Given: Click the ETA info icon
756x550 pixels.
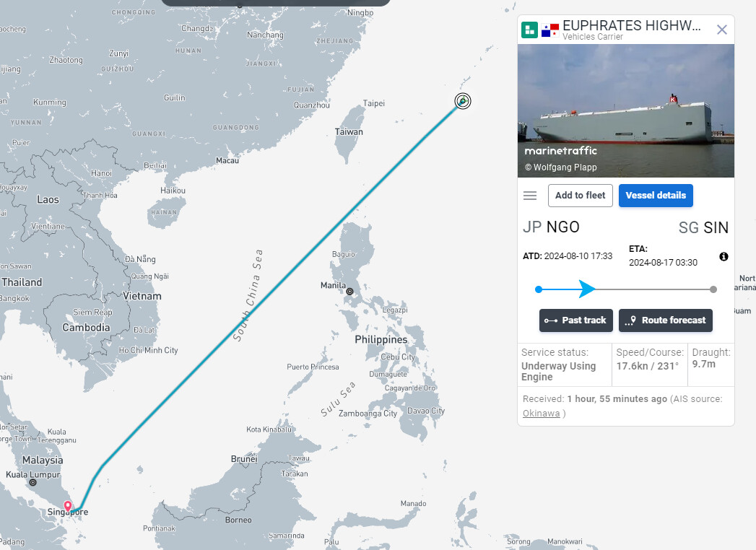Looking at the screenshot, I should coord(724,256).
